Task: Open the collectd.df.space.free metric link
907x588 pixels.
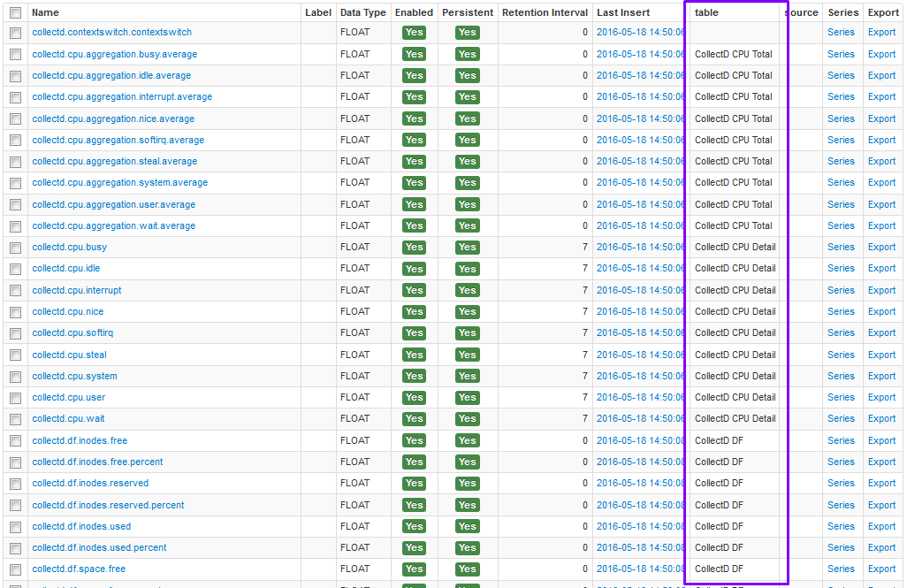Action: point(79,569)
